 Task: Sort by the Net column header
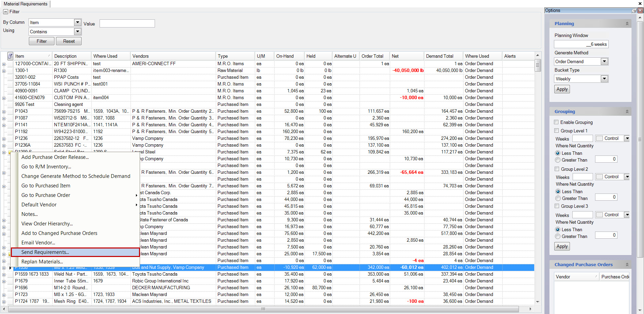407,56
